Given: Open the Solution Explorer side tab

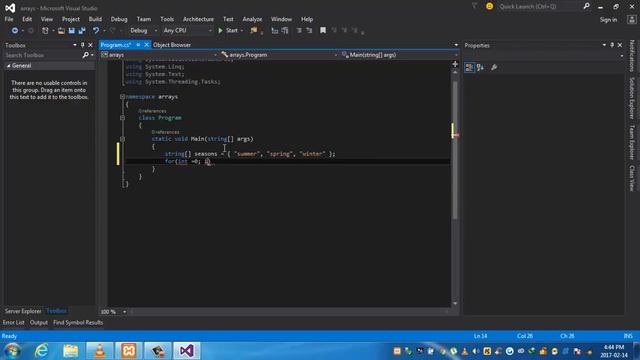Looking at the screenshot, I should pos(632,98).
